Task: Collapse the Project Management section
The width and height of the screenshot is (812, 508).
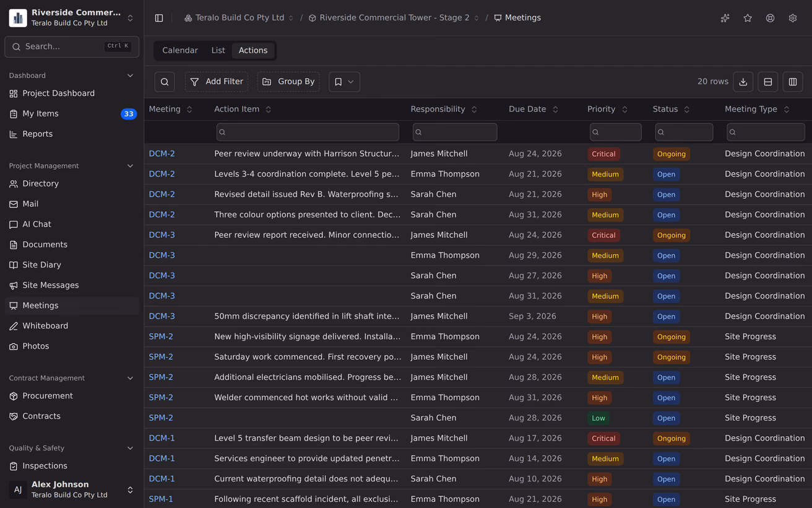Action: [130, 166]
